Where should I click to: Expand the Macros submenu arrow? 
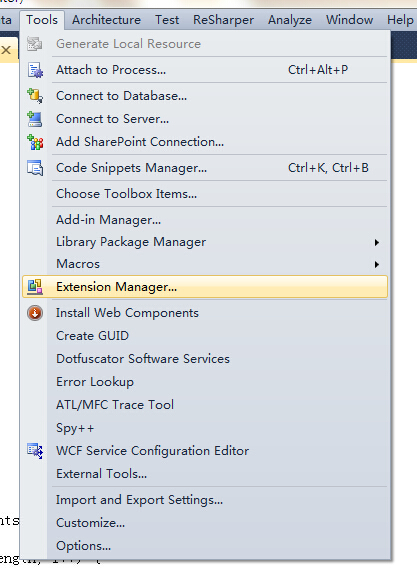click(x=377, y=264)
